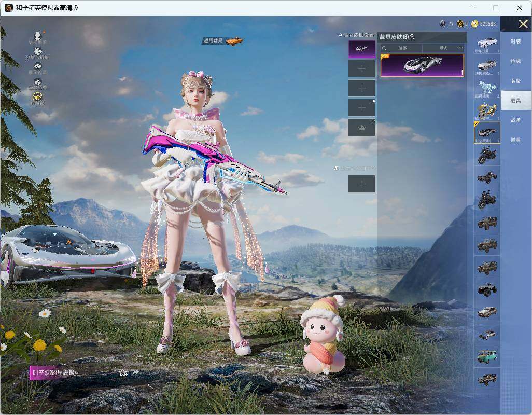Expand the 默认 sort dropdown
Image resolution: width=532 pixels, height=415 pixels.
443,48
